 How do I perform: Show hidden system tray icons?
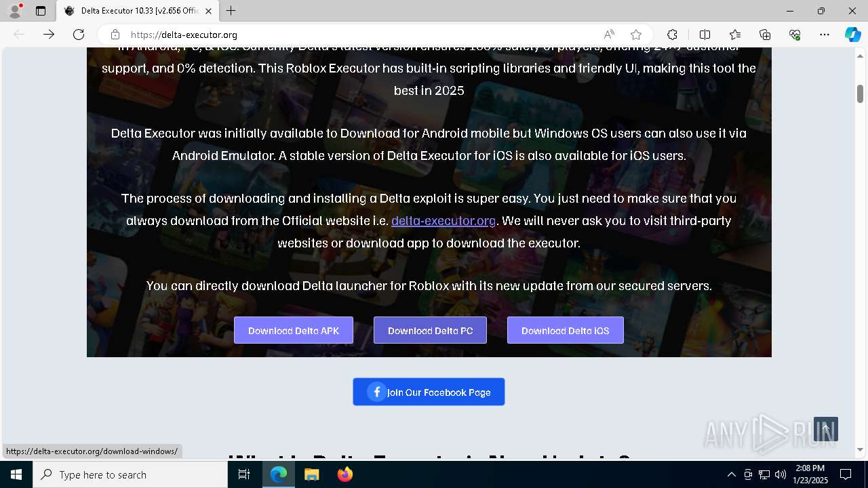[731, 474]
